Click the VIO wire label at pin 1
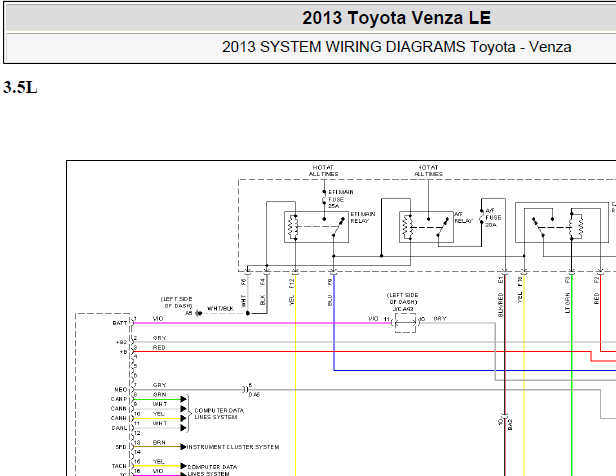This screenshot has width=616, height=476. (x=158, y=318)
